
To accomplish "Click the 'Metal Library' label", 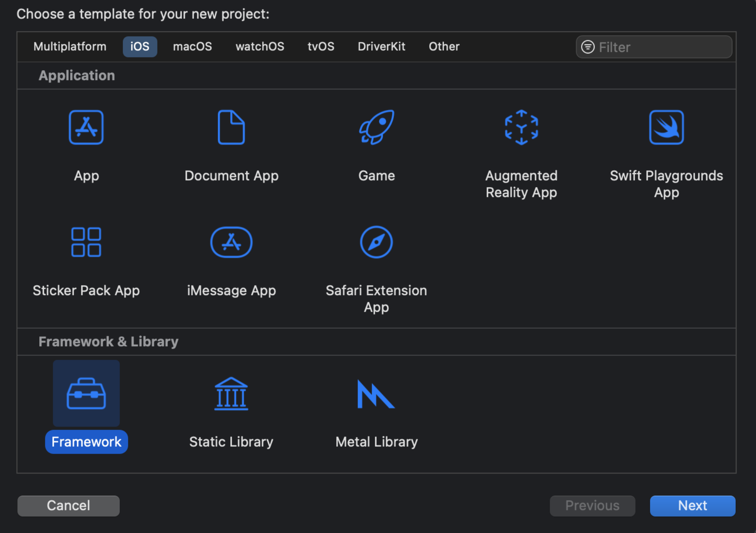I will pos(376,442).
